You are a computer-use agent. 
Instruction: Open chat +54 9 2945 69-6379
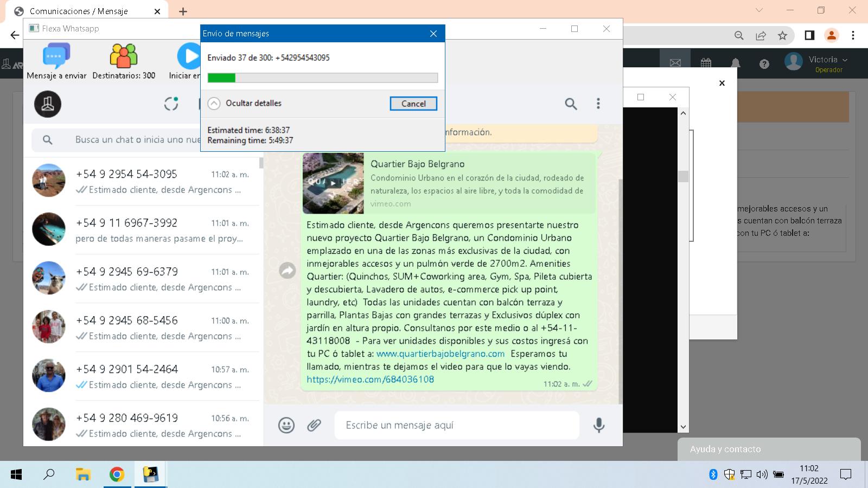coord(143,279)
